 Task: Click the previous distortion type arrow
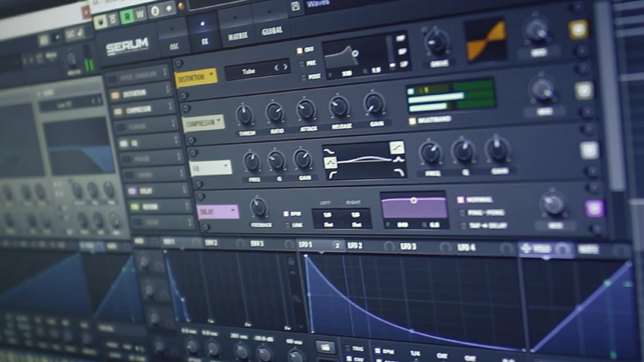click(276, 68)
